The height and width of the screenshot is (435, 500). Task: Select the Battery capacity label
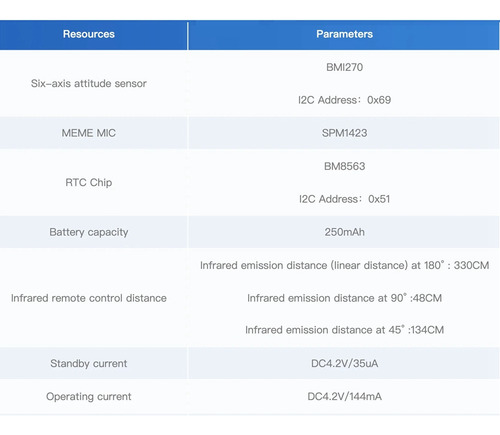coord(89,232)
